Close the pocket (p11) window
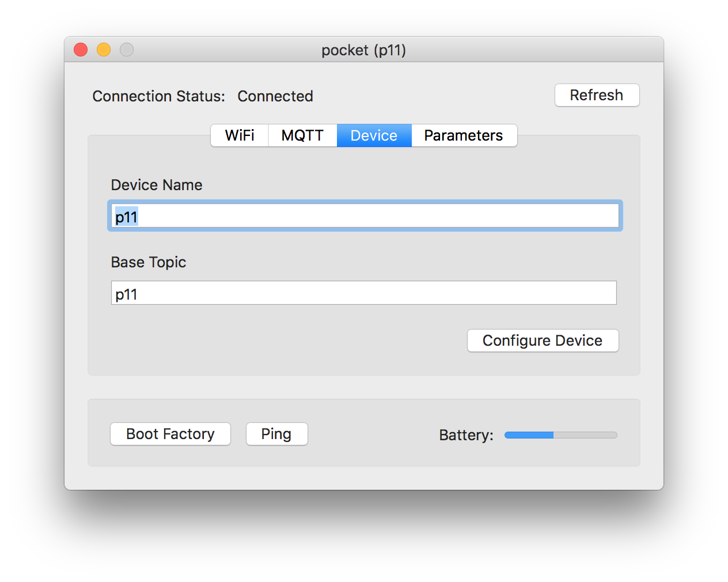The height and width of the screenshot is (582, 728). (x=81, y=50)
